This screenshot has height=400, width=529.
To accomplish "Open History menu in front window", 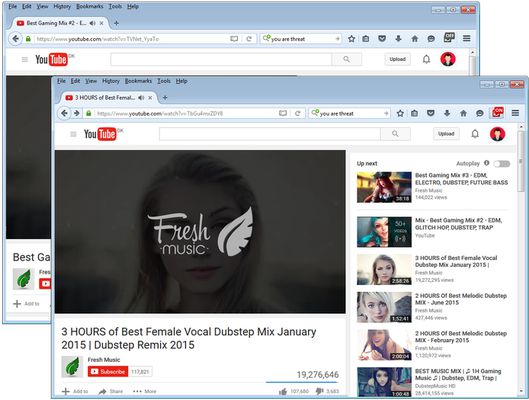I will pos(111,81).
